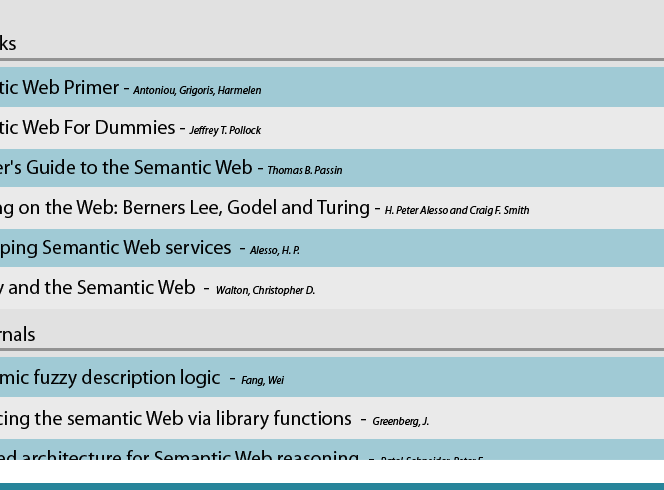Click author Jeffrey T. Pollock
664x490 pixels.
tap(225, 131)
